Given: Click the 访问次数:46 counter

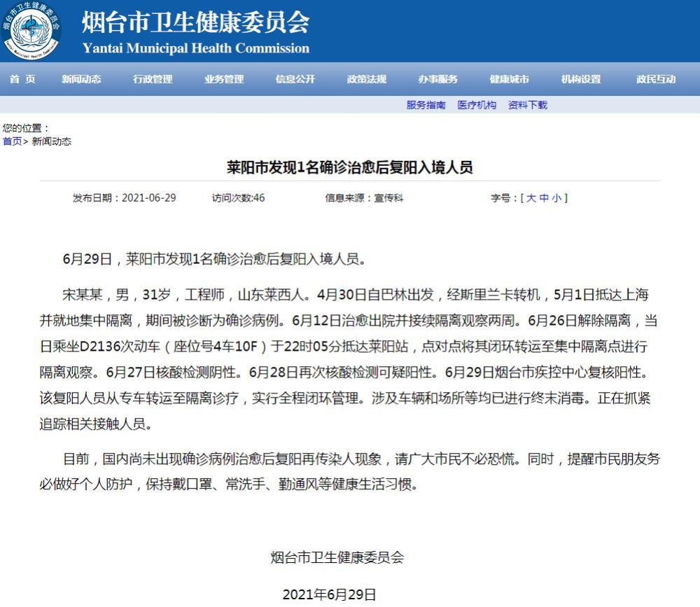Looking at the screenshot, I should (x=239, y=198).
